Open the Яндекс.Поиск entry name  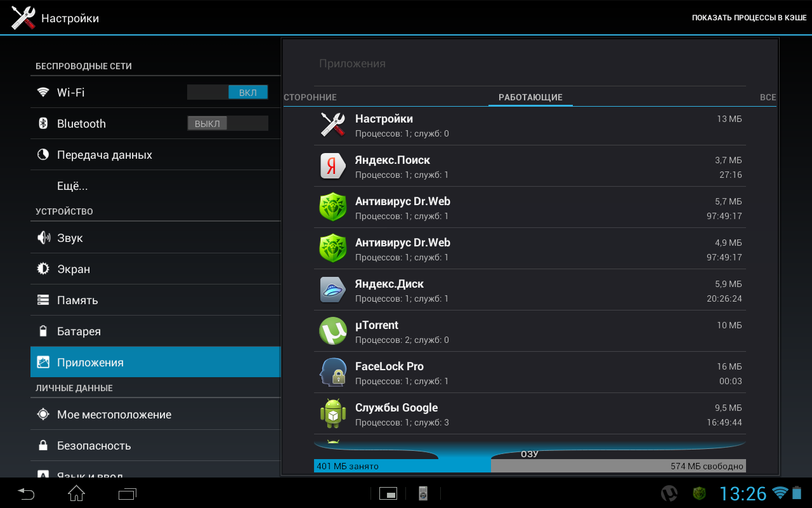click(x=393, y=160)
